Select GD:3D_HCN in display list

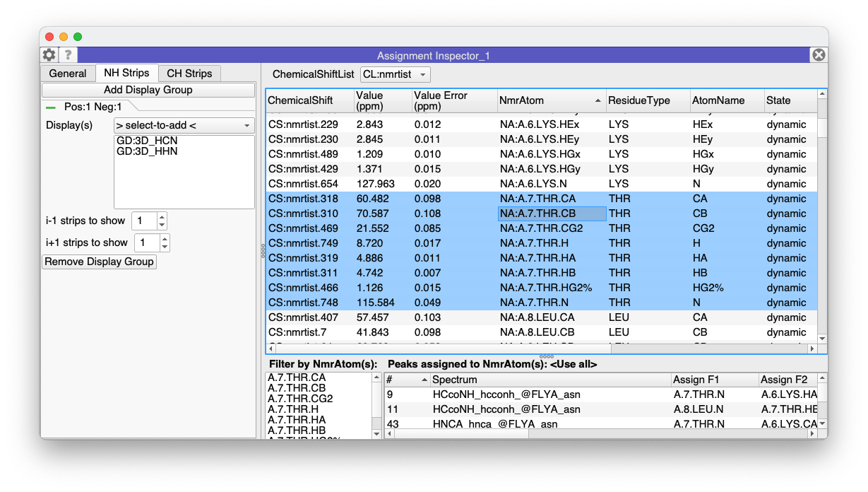click(147, 141)
